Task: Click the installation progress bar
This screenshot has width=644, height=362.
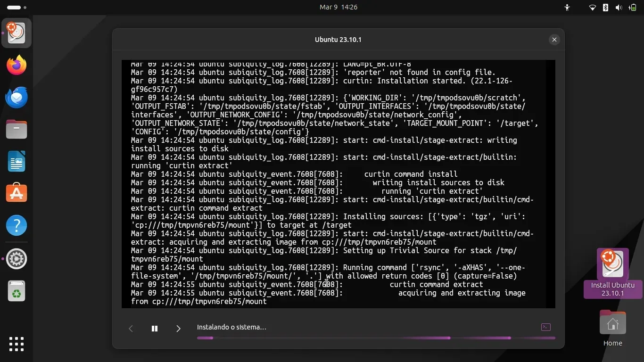Action: 376,338
